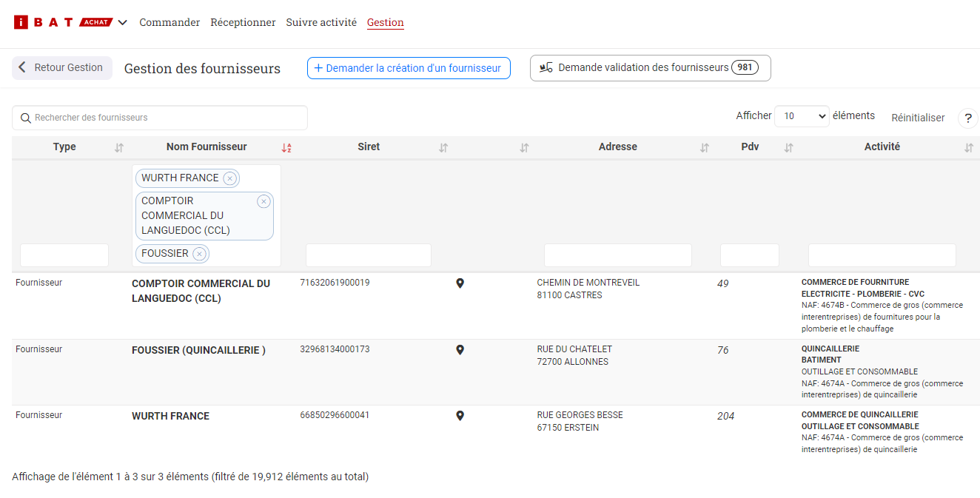Viewport: 980px width, 498px height.
Task: Click address RUE DU CHATELET 72700 ALLONNES
Action: (x=574, y=356)
